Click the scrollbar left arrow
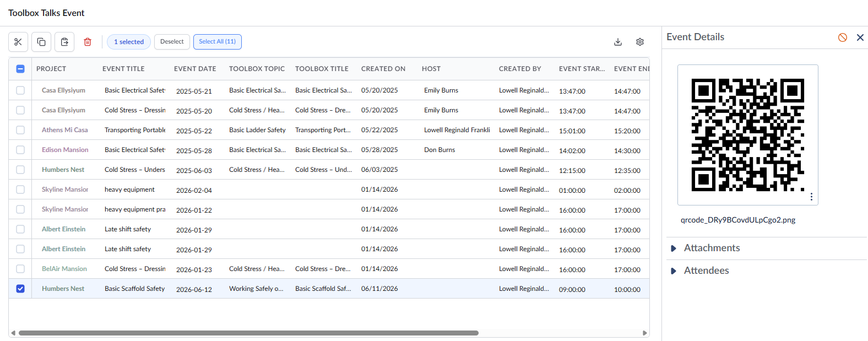868x341 pixels. (x=13, y=333)
